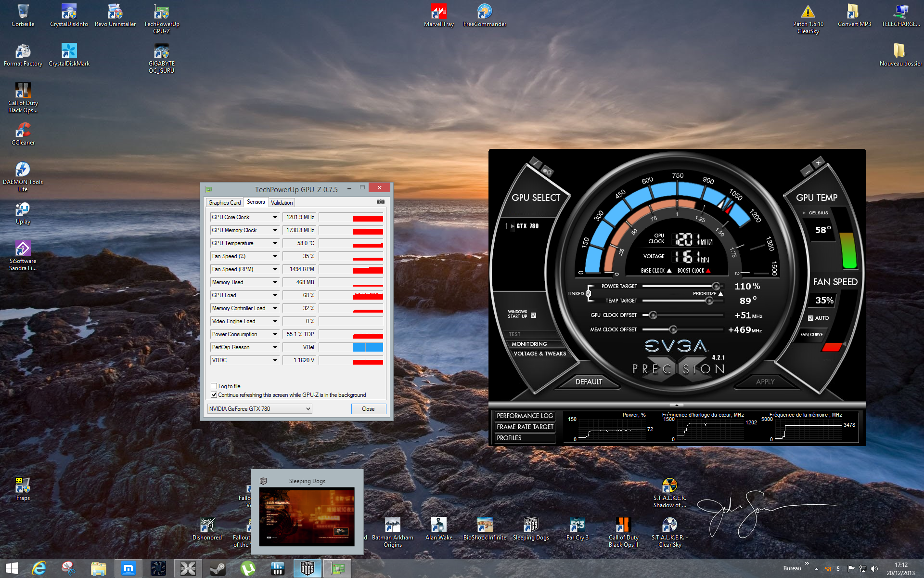Expand the GPU Core Clock sensor dropdown

point(275,217)
